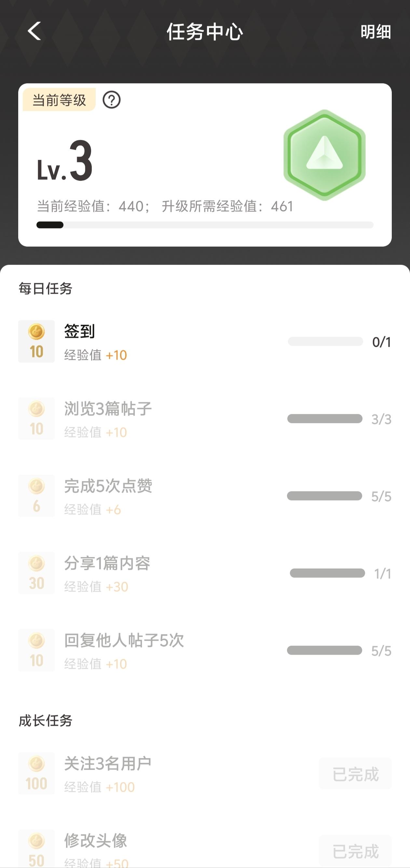
Task: Tap the 成长任务 section header
Action: [46, 721]
